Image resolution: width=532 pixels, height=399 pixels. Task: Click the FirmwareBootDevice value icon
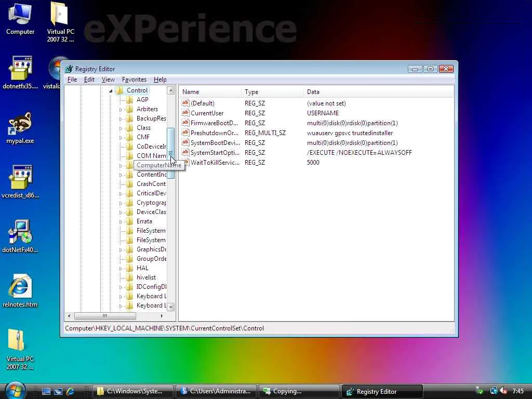(x=185, y=123)
